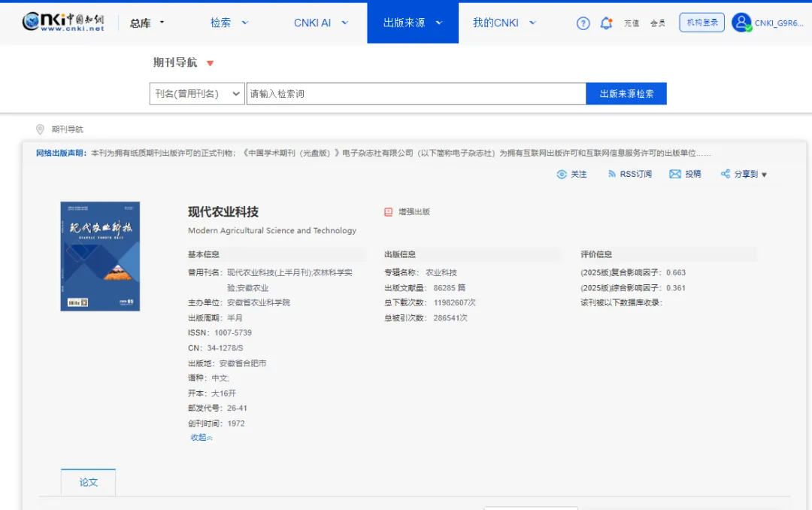The image size is (812, 510).
Task: Click the 总被引次数 value 286541次
Action: pos(450,317)
